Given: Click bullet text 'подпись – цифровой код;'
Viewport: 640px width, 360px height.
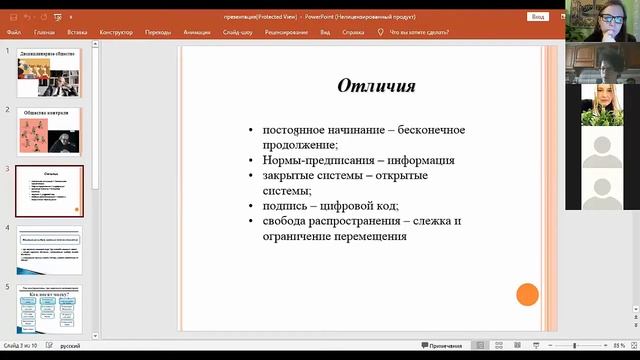Looking at the screenshot, I should pos(331,206).
